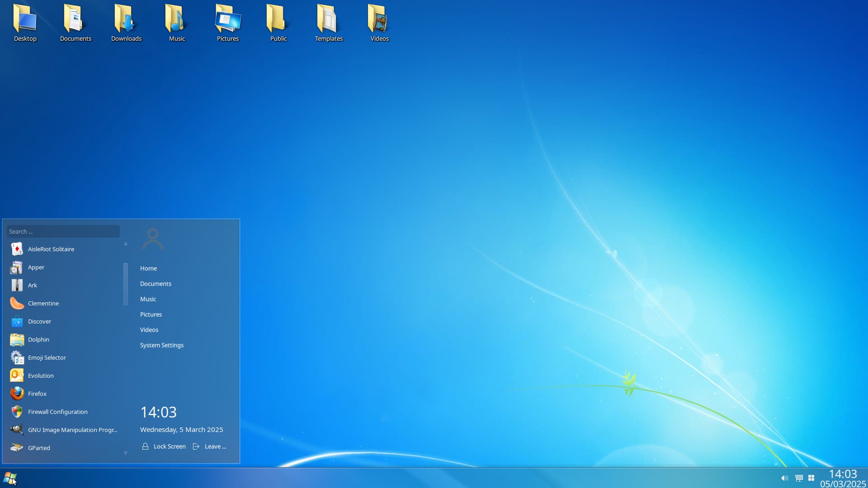
Task: Open the AisleRiot Solitaire app icon
Action: [x=17, y=249]
